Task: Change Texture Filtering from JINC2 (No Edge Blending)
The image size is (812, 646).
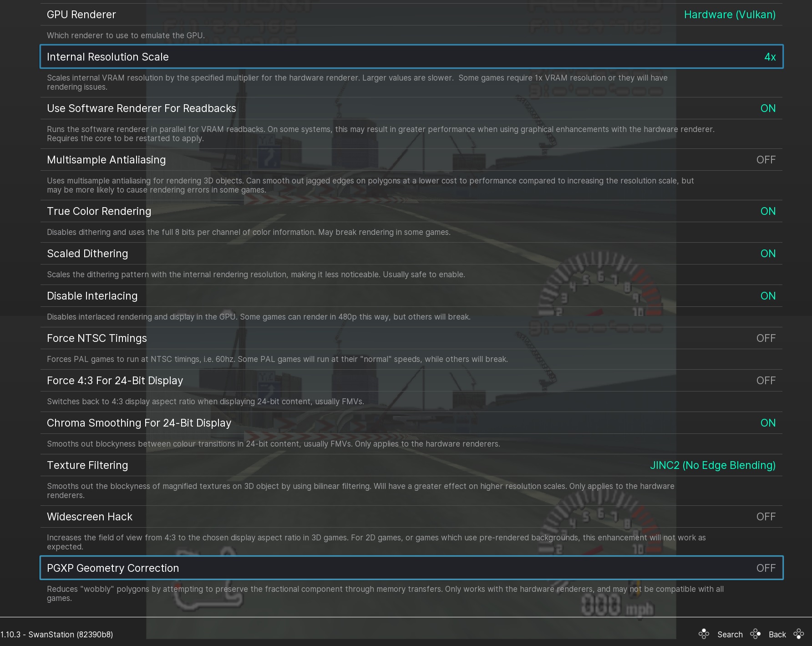Action: coord(411,465)
